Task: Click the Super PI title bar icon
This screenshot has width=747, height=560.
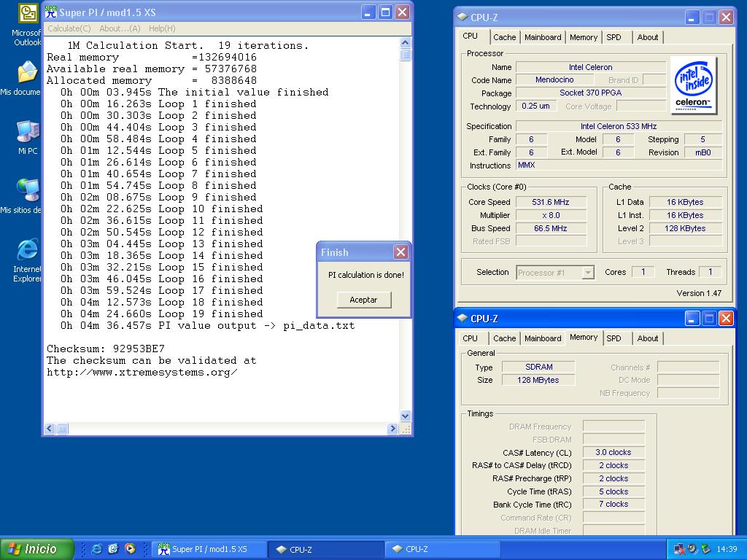Action: pos(50,12)
